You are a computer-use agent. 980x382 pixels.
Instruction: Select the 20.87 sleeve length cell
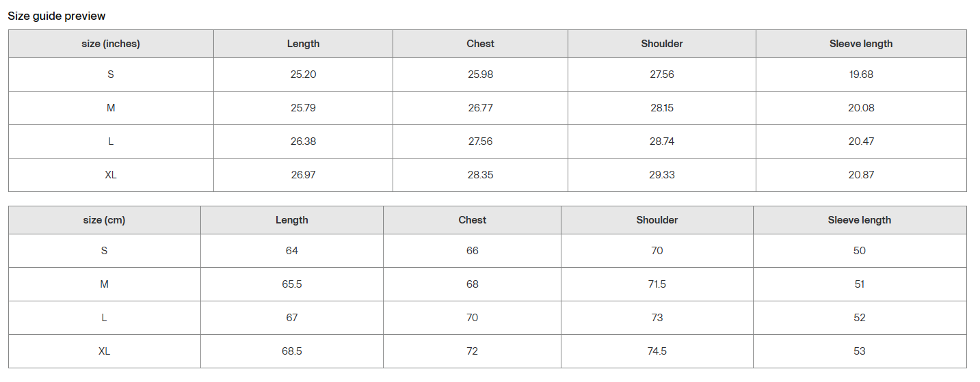tap(861, 175)
